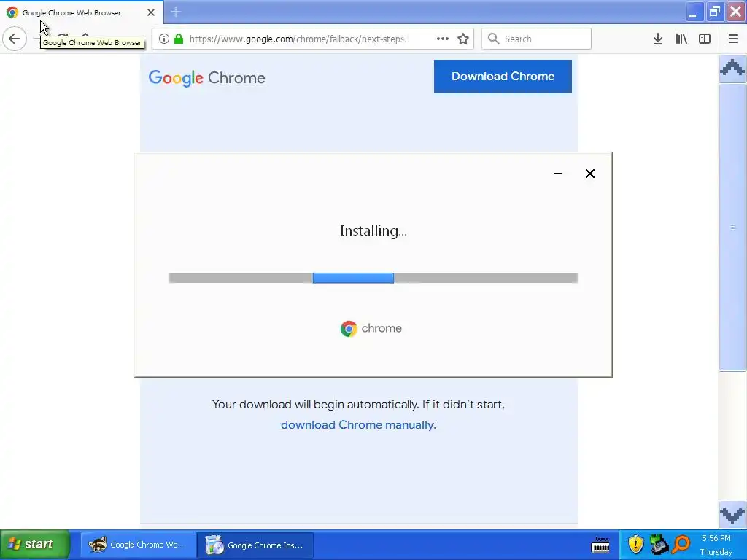Click the page scrollbar down arrow
Screen dimensions: 747x560
pos(732,514)
